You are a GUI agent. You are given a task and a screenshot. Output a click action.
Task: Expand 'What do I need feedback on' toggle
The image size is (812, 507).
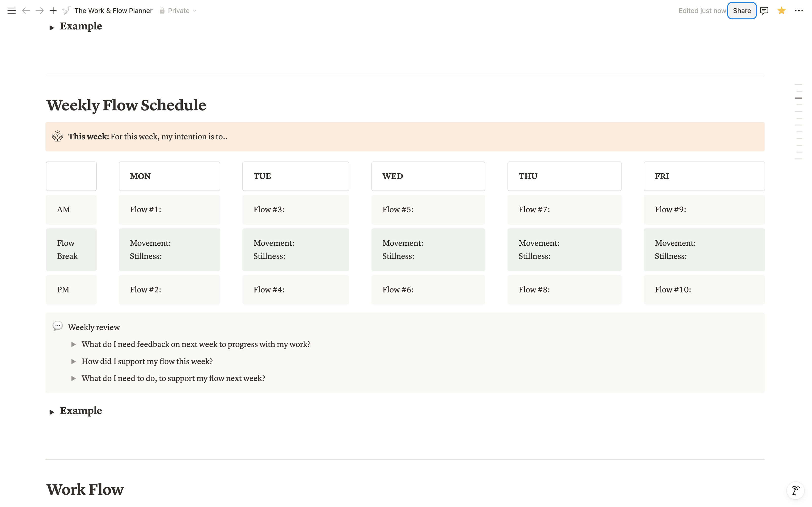coord(74,344)
